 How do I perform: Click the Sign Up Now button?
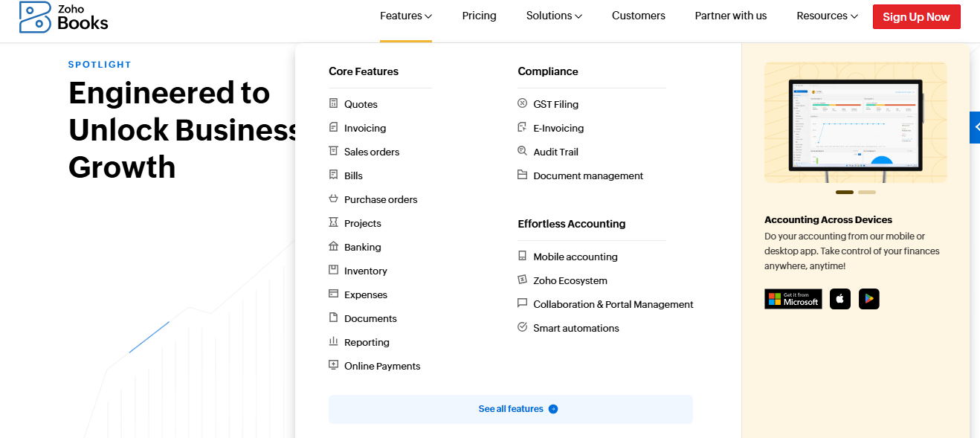tap(916, 16)
